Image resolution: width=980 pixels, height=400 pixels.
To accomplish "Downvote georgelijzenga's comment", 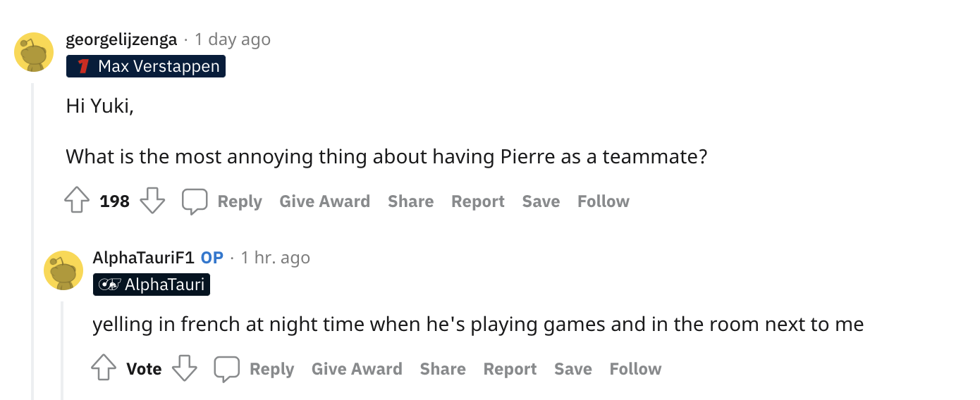I will pos(152,201).
